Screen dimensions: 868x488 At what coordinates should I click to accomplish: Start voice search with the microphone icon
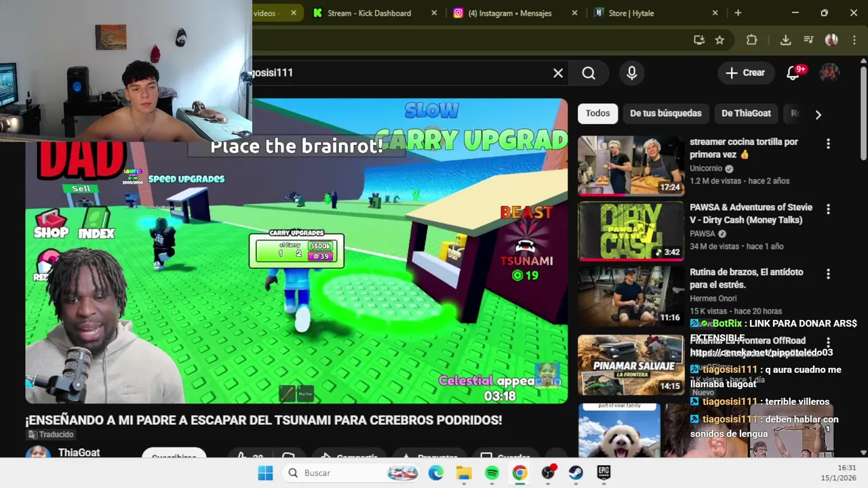[x=632, y=73]
